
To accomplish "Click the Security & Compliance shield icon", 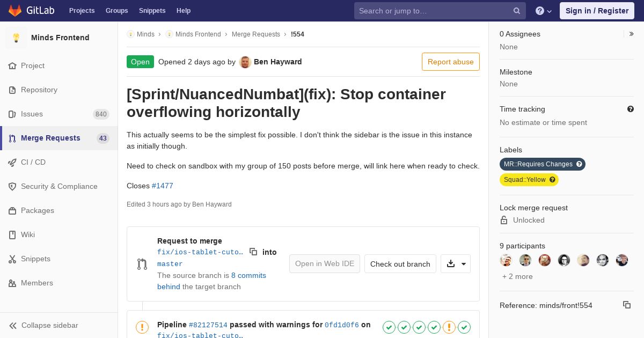I will point(12,187).
